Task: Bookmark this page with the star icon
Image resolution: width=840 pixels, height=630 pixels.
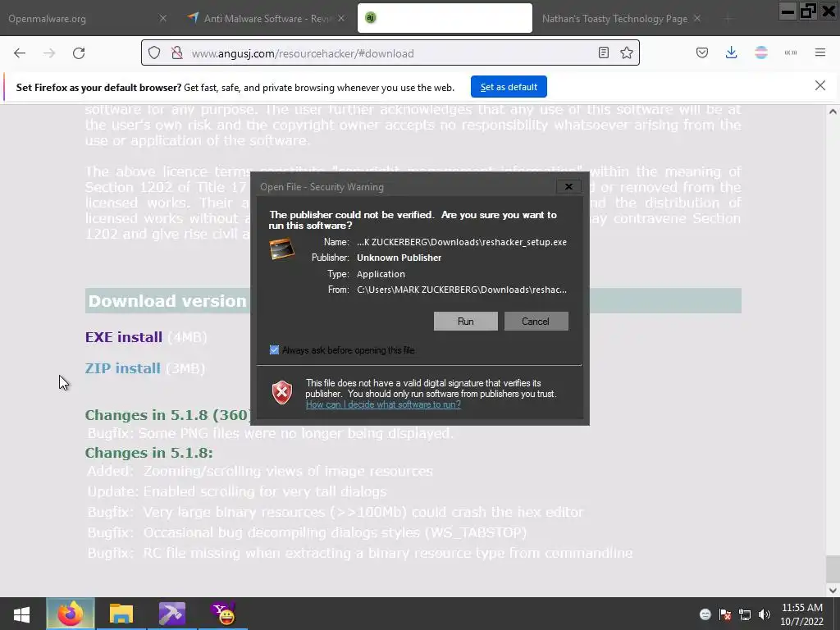Action: click(x=626, y=52)
